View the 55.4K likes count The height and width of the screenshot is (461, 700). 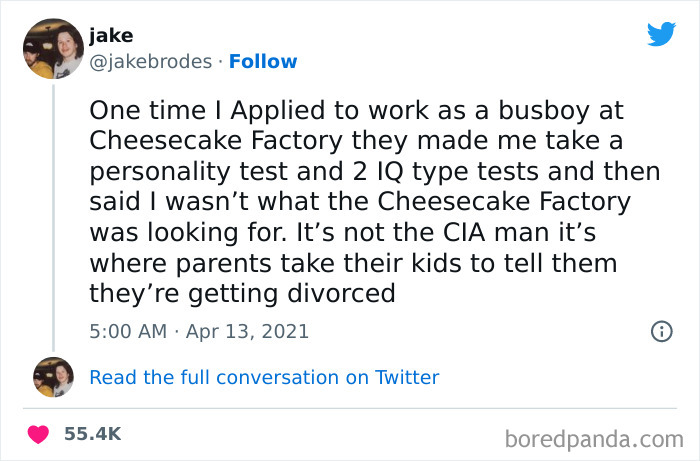[92, 434]
